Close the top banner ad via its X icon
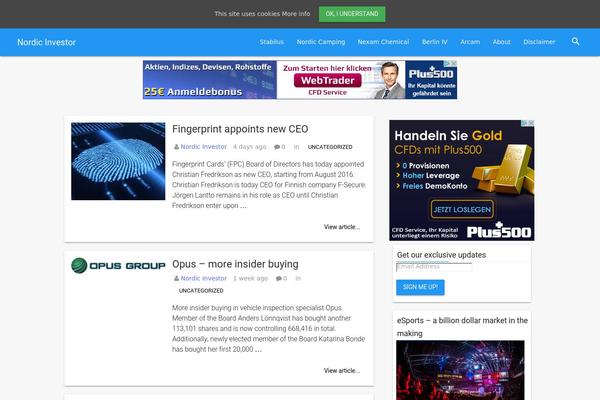This screenshot has width=600, height=400. click(454, 63)
